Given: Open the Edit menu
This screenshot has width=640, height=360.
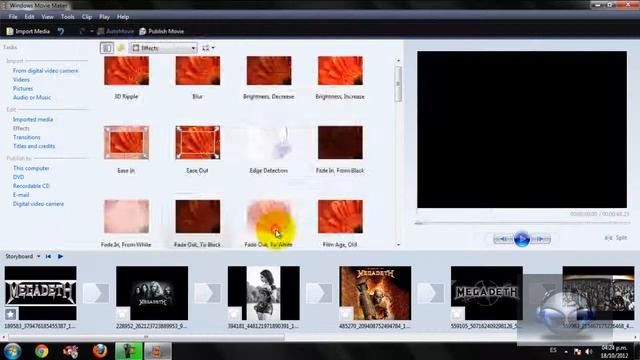Looking at the screenshot, I should (29, 17).
